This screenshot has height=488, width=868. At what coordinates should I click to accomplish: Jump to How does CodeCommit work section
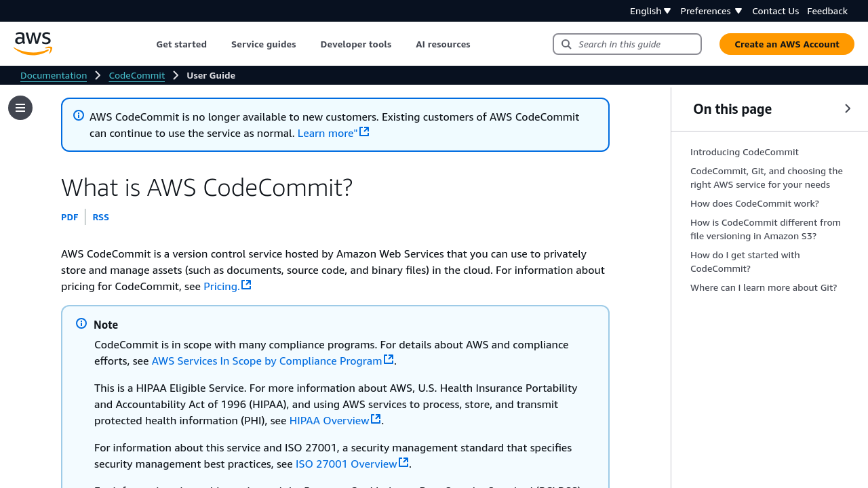coord(754,203)
